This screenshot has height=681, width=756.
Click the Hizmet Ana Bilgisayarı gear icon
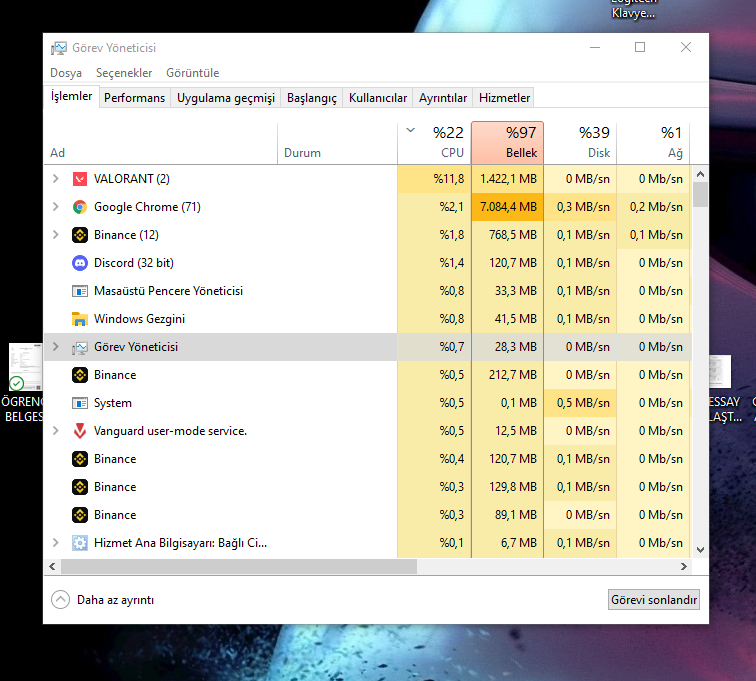[80, 543]
